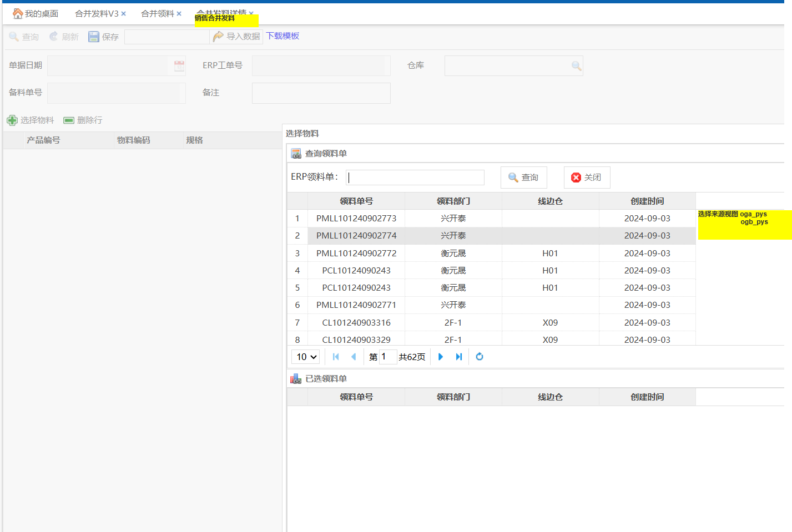Close the 合并发料V3 tab
Viewport: 792px width, 532px height.
(124, 14)
